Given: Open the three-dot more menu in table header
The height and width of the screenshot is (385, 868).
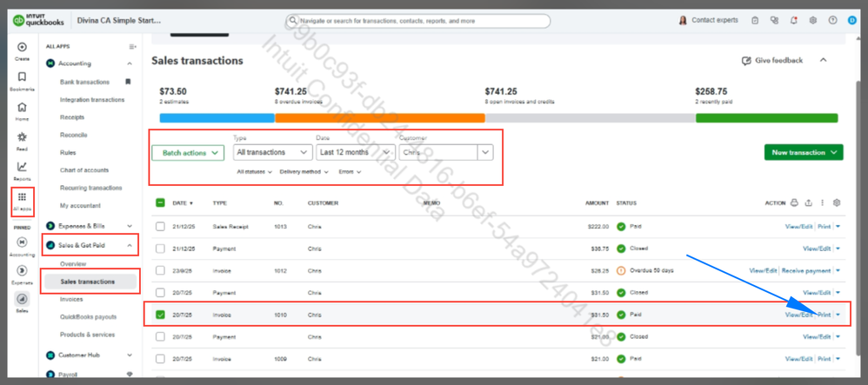Looking at the screenshot, I should click(823, 203).
